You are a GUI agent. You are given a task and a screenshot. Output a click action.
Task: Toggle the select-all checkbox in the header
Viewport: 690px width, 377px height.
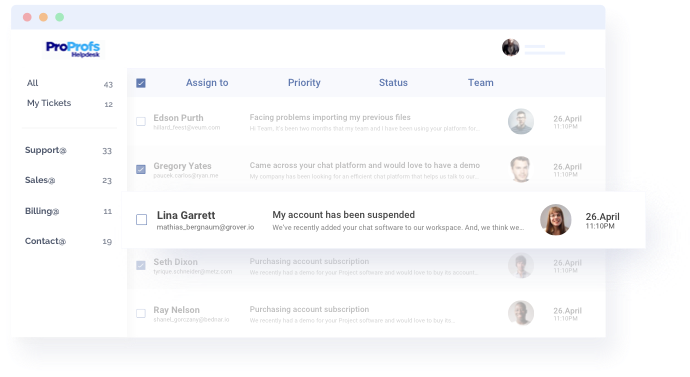141,83
